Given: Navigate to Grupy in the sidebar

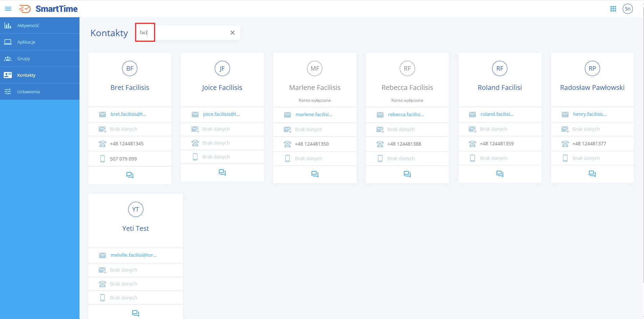Looking at the screenshot, I should [24, 58].
